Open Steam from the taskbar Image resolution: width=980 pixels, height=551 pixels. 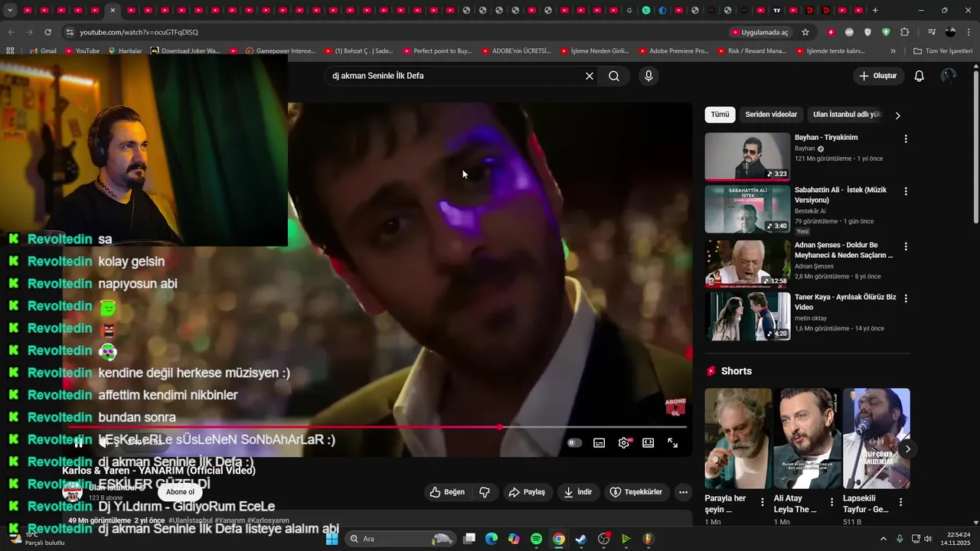coord(581,539)
